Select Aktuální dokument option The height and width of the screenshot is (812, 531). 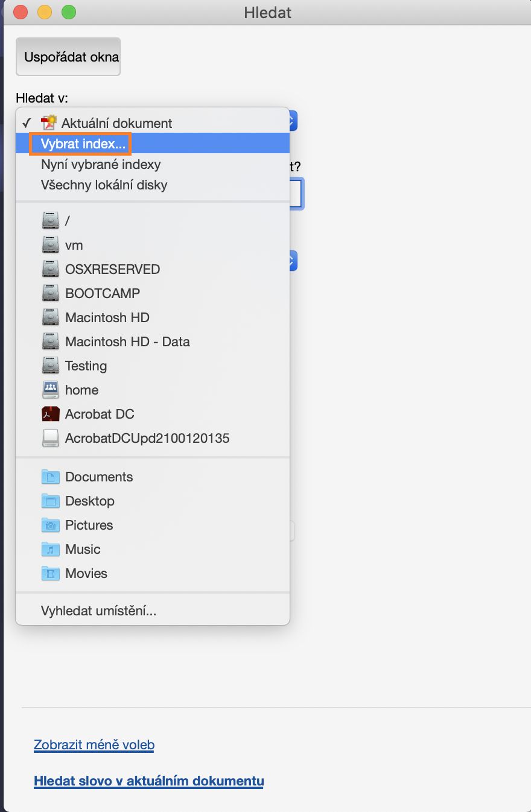(x=116, y=123)
